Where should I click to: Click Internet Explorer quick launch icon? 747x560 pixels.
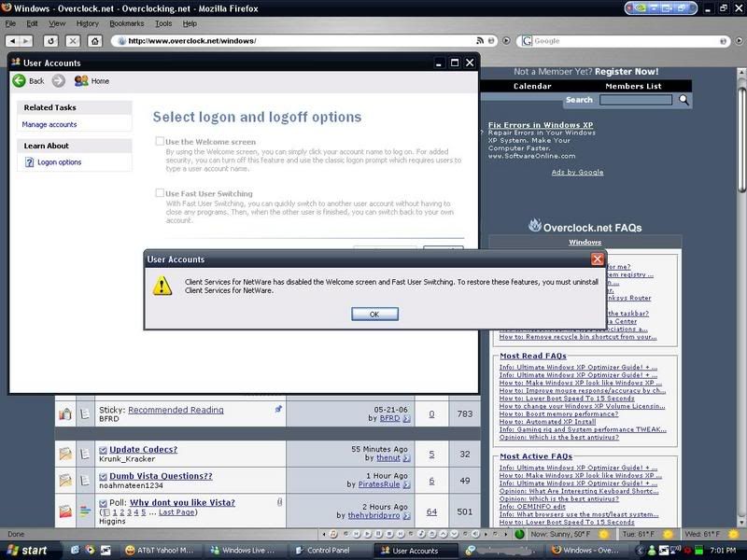[75, 550]
